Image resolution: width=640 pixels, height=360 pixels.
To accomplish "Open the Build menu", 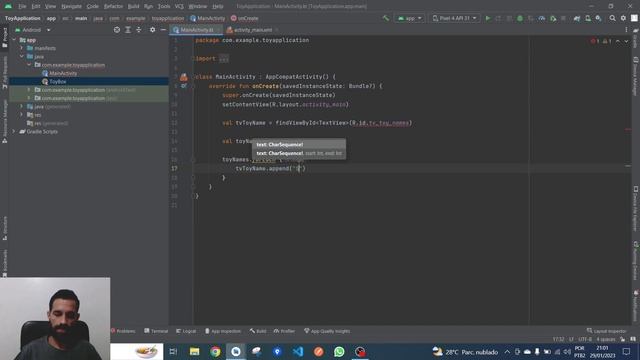I will point(133,6).
